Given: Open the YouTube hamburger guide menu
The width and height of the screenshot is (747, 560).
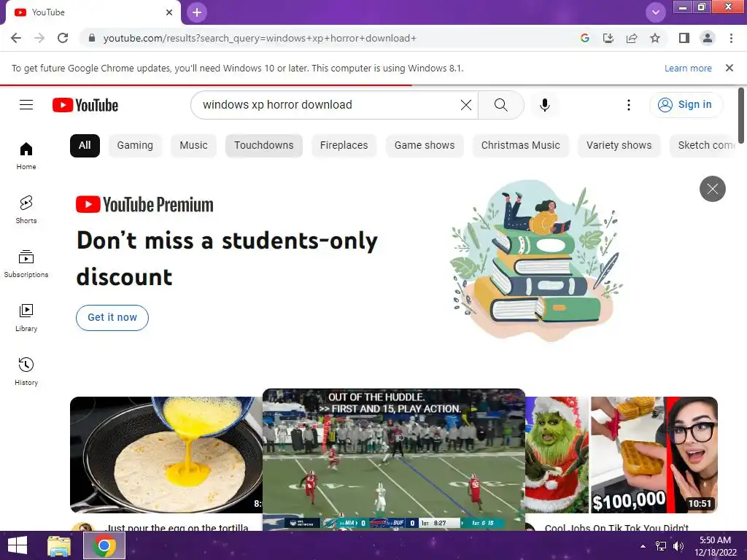Looking at the screenshot, I should pos(26,105).
